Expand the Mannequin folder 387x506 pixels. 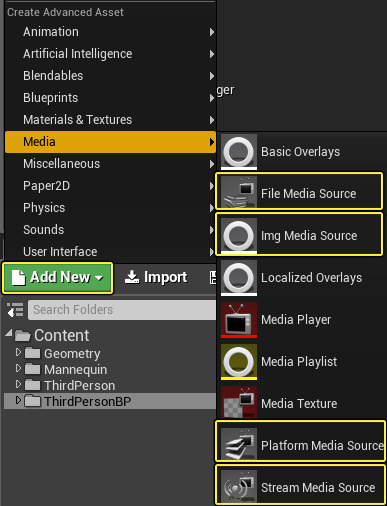tap(18, 368)
